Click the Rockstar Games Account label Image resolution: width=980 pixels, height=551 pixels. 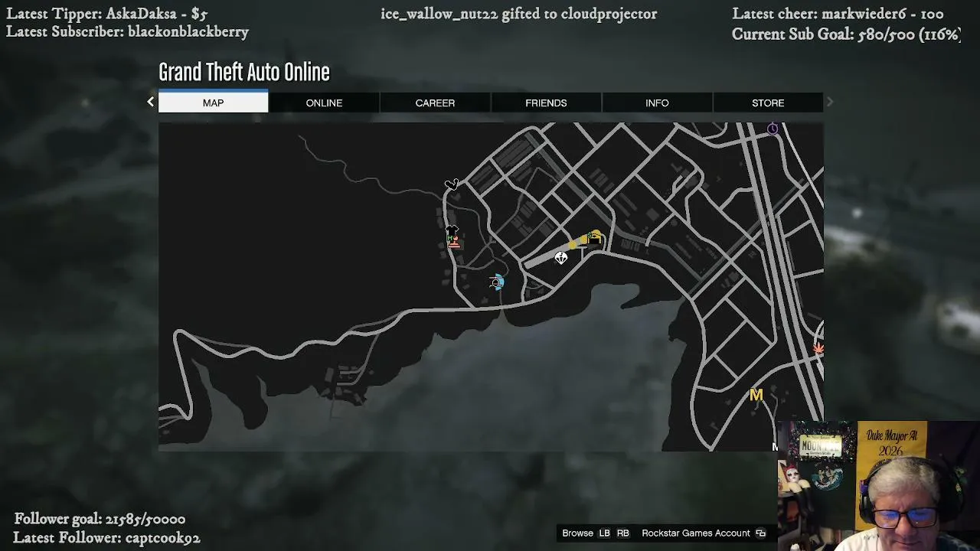click(696, 533)
